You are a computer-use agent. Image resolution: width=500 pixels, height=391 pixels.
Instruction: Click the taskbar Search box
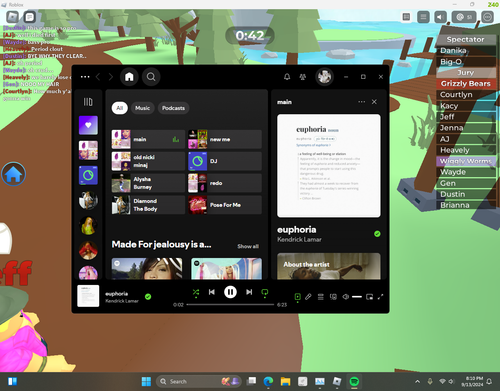(199, 381)
